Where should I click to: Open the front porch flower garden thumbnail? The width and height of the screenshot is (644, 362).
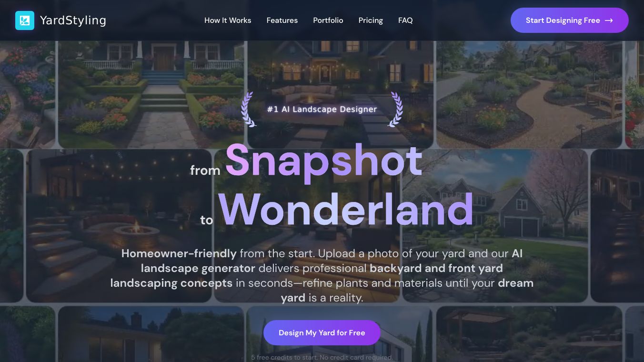pyautogui.click(x=151, y=94)
